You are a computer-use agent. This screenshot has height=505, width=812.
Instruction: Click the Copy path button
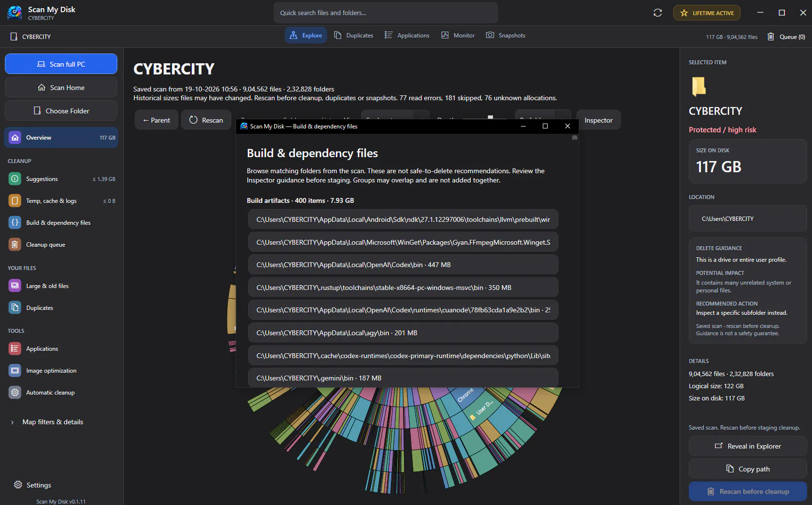[x=748, y=469]
